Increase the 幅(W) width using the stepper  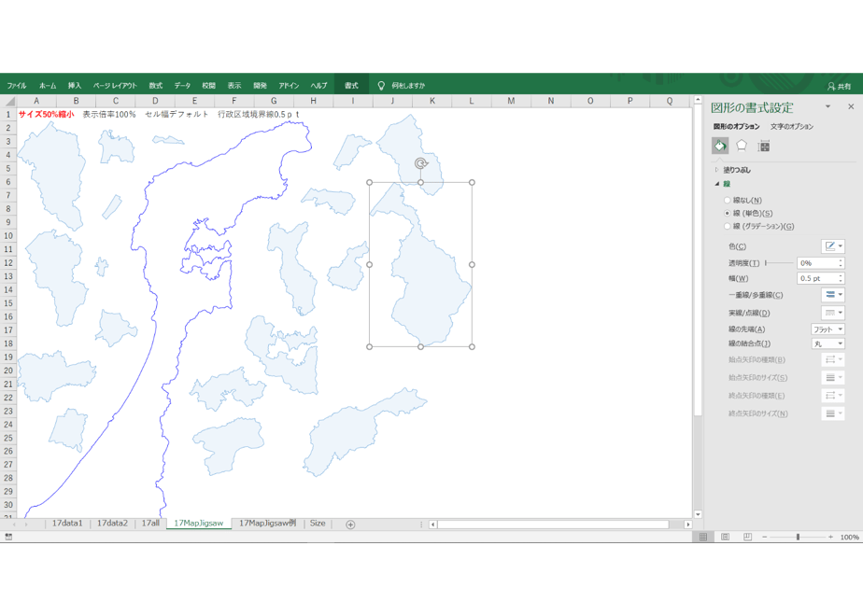(x=841, y=275)
